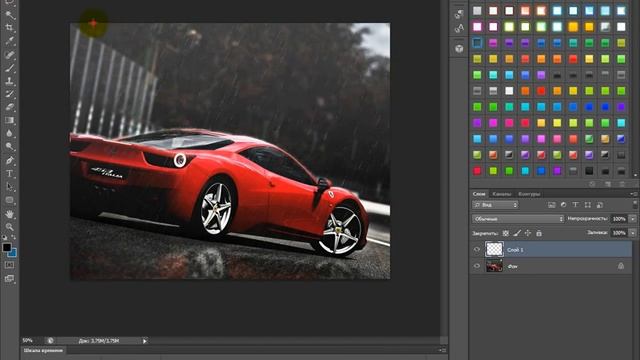Screen dimensions: 640x360
Task: Click the document size status text
Action: [99, 341]
